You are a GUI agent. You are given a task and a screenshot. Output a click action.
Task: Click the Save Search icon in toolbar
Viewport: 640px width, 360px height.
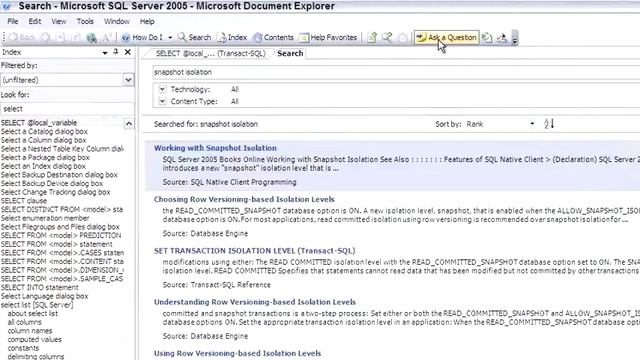point(387,38)
